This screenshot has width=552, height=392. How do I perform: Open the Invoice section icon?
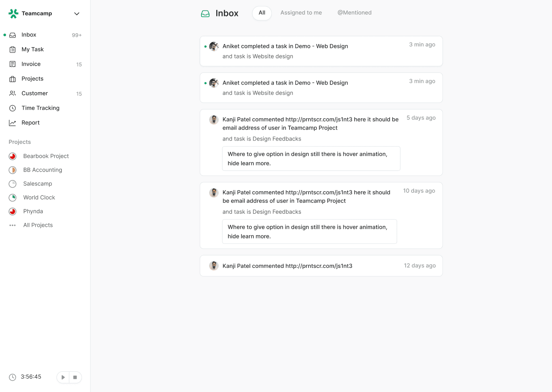pos(12,64)
